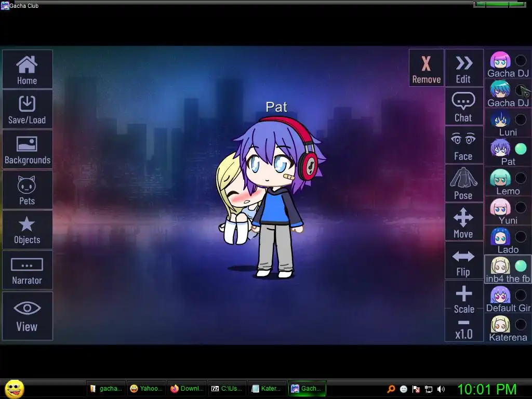
Task: Enable Lado's visibility dot
Action: click(521, 236)
